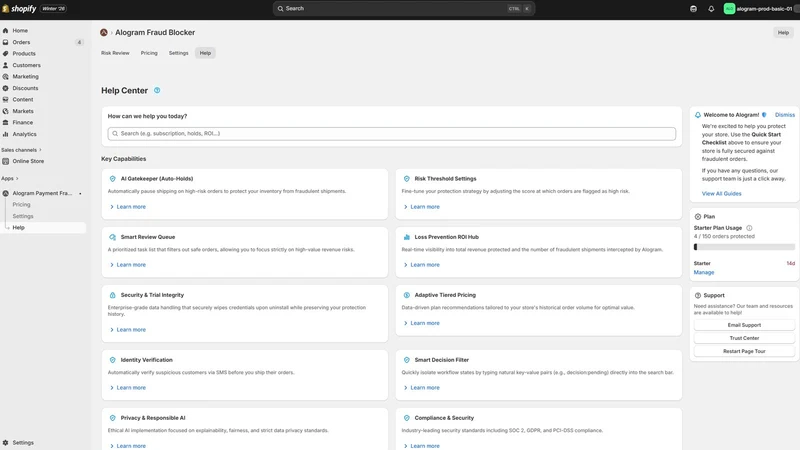Screen dimensions: 800x450
Task: Click the Alogram app icon in breadcrumb
Action: coord(104,33)
